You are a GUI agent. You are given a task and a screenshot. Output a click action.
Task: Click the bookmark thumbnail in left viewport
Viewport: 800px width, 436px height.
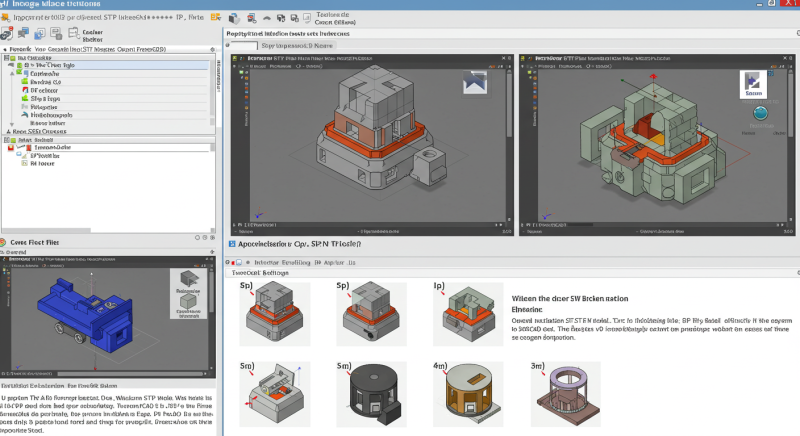tap(475, 83)
